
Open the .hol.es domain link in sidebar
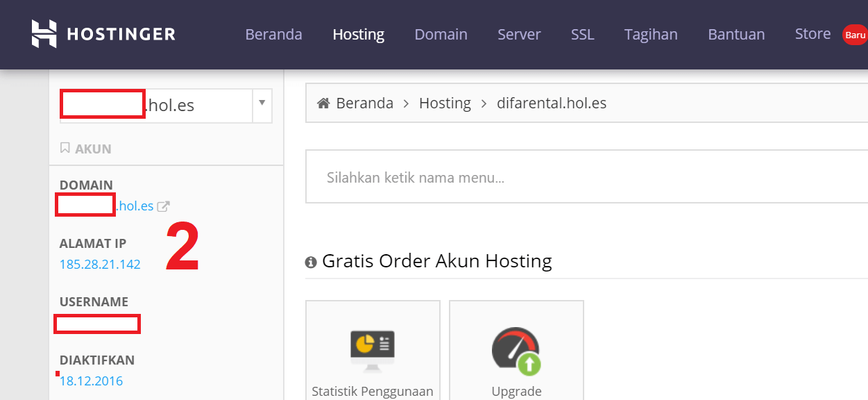[x=135, y=206]
